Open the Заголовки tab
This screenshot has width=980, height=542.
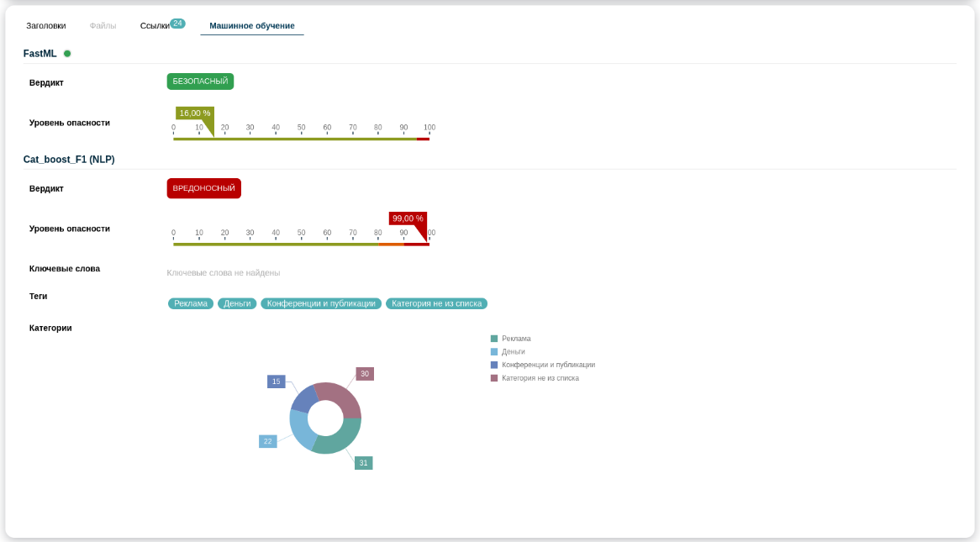(45, 26)
